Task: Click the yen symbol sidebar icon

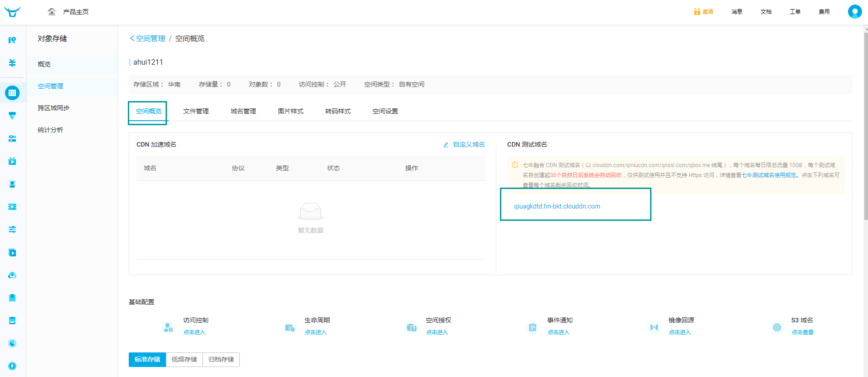Action: (x=12, y=63)
